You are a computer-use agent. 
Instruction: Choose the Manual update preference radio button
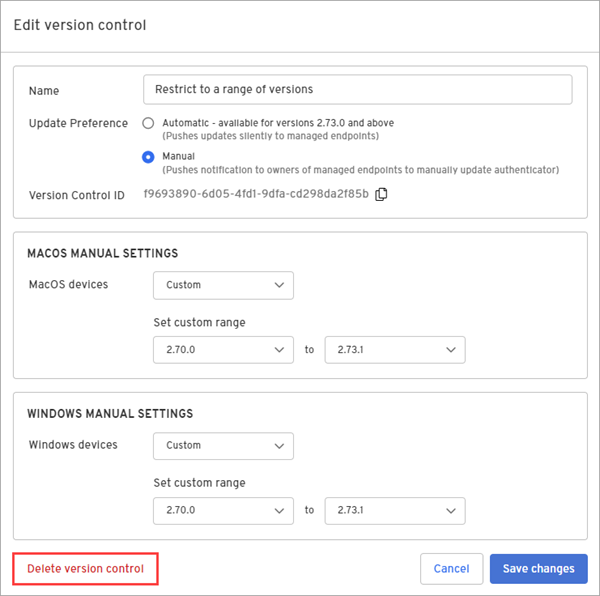tap(148, 157)
